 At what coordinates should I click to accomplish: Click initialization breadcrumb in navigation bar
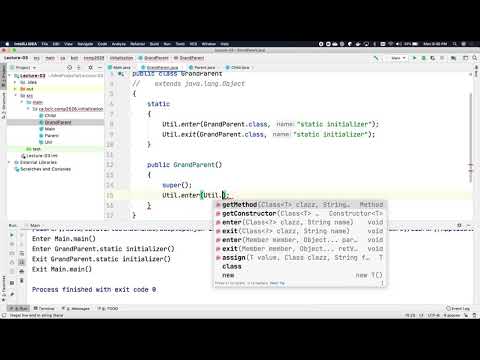(121, 58)
